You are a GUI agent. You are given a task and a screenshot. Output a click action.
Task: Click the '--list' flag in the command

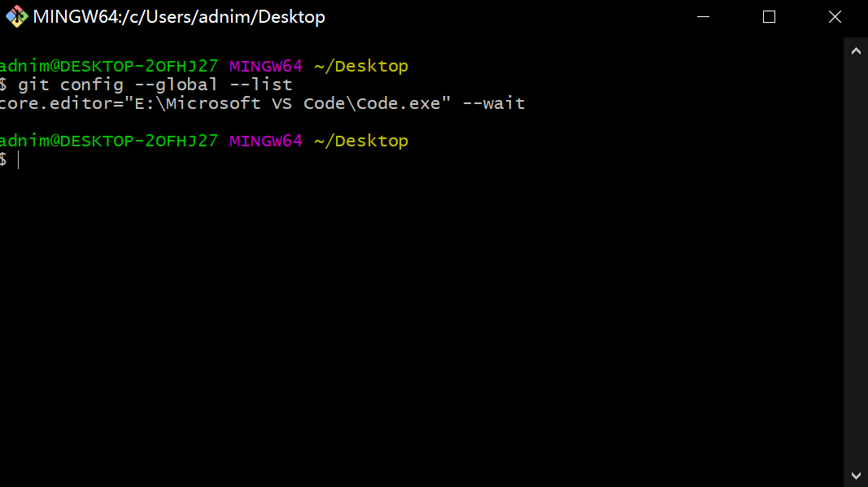pos(261,85)
